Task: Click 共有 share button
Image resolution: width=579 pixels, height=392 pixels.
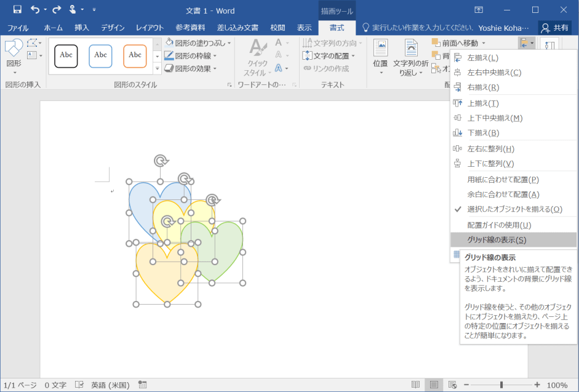Action: pos(555,28)
